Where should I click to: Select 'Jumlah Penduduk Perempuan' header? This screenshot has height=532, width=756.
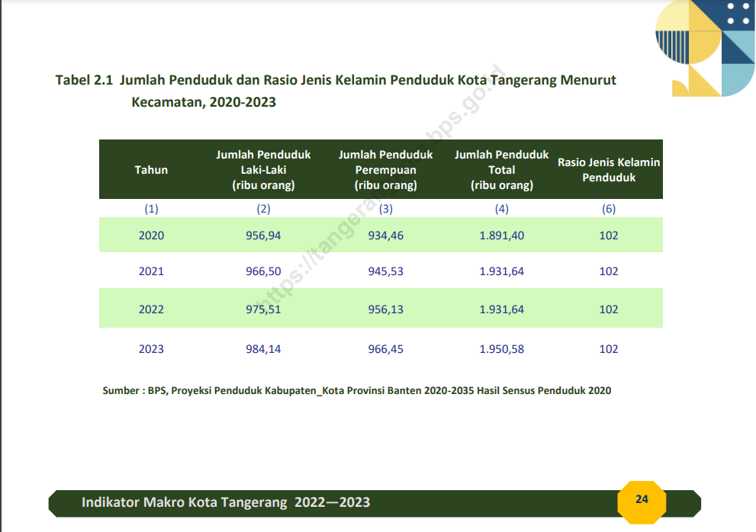tap(386, 170)
